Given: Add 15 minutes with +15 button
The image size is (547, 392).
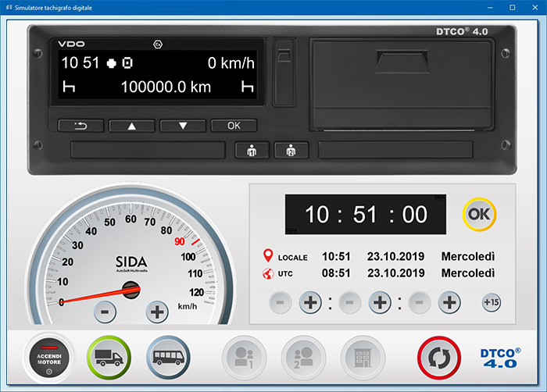Looking at the screenshot, I should [492, 301].
